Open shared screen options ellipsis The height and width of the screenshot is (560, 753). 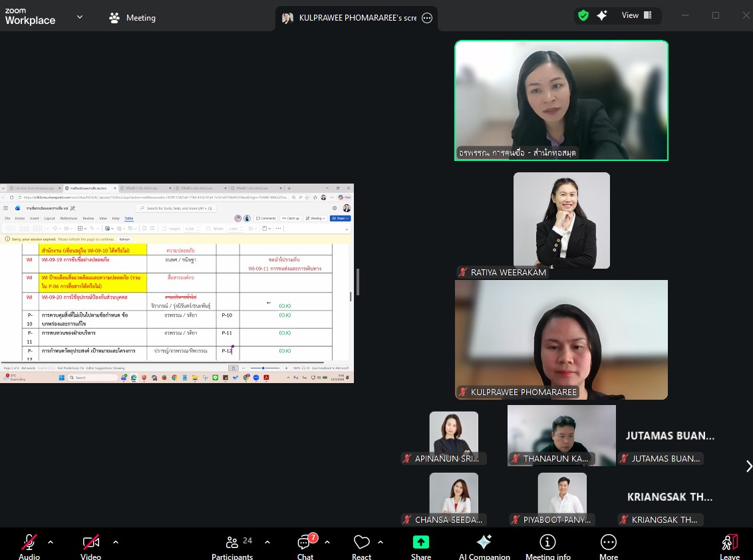tap(427, 19)
